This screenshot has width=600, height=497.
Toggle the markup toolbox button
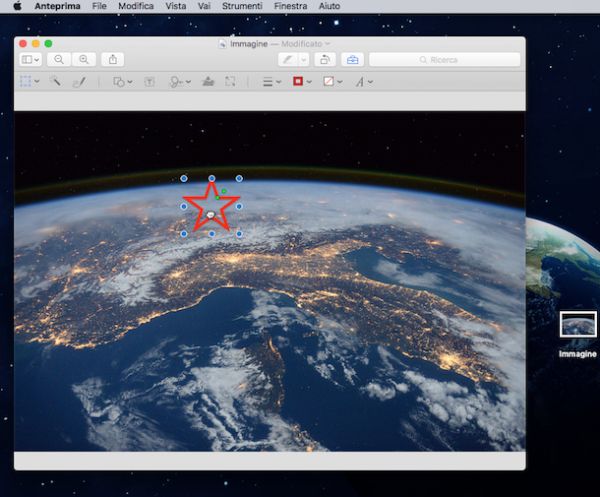pos(353,60)
